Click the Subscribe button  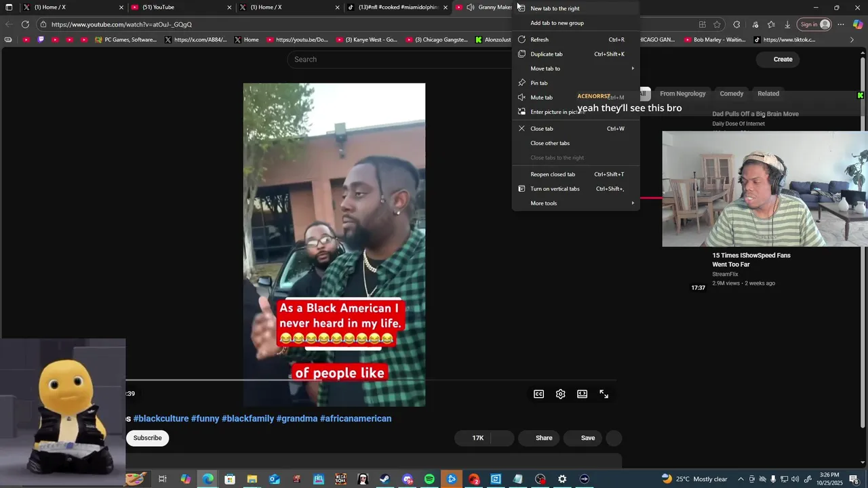[147, 438]
